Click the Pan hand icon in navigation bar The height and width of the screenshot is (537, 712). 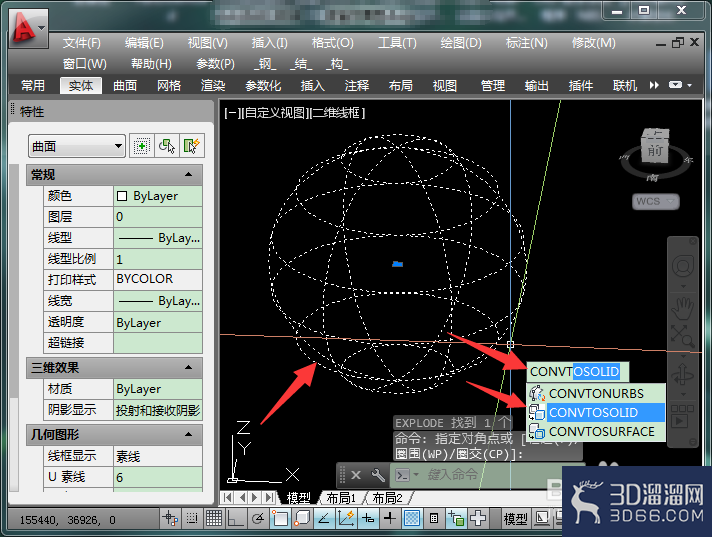(x=682, y=308)
